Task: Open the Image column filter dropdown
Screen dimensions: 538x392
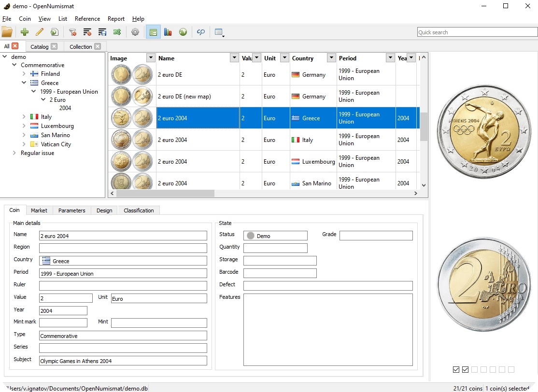Action: (x=151, y=57)
